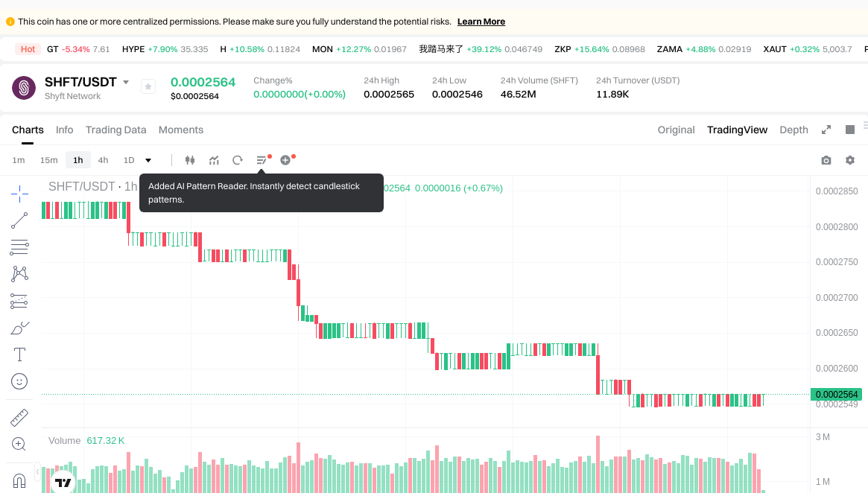868x493 pixels.
Task: Open the emoji icons tool
Action: point(19,381)
